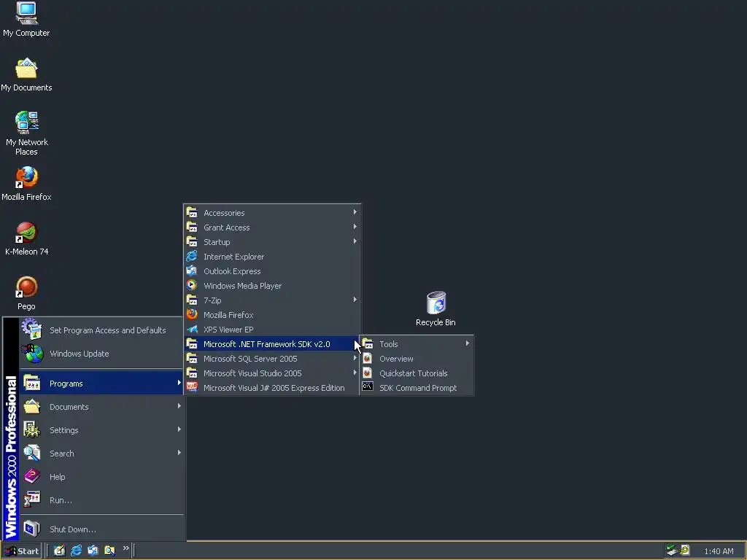Expand the Grant Access submenu arrow
This screenshot has height=560, width=747.
pos(355,227)
